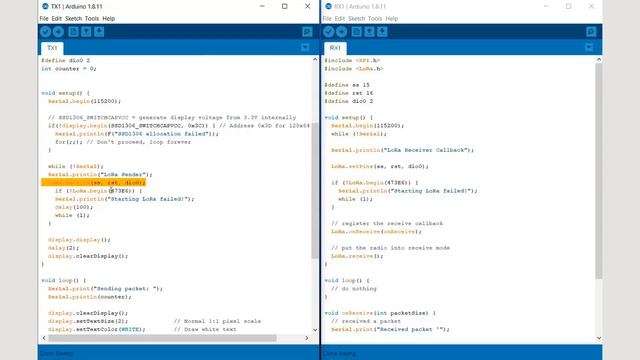This screenshot has width=640, height=360.
Task: Click TX1 horizontal scrollbar right arrow
Action: [x=307, y=338]
